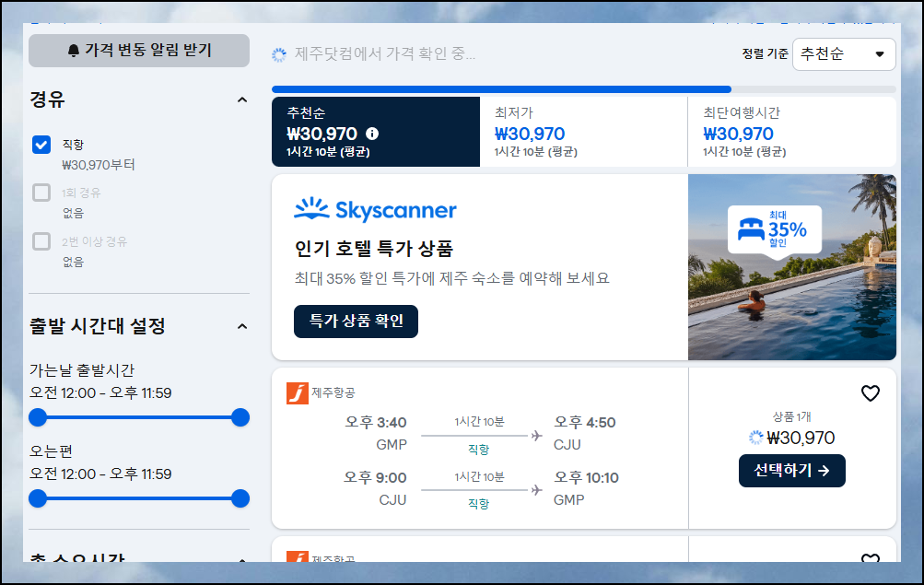Uncheck the 직항 direct flight checkbox

[41, 145]
